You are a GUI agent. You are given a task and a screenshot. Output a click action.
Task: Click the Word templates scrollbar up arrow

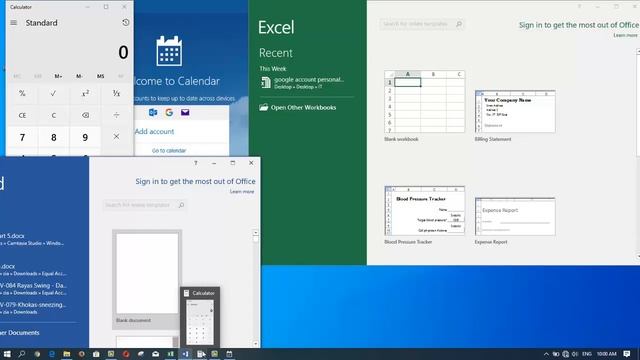256,233
